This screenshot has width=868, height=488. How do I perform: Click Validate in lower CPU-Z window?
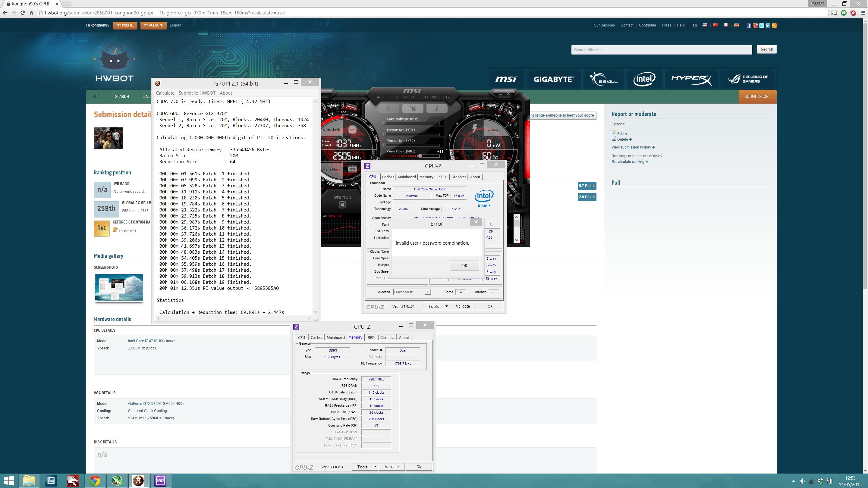(392, 467)
